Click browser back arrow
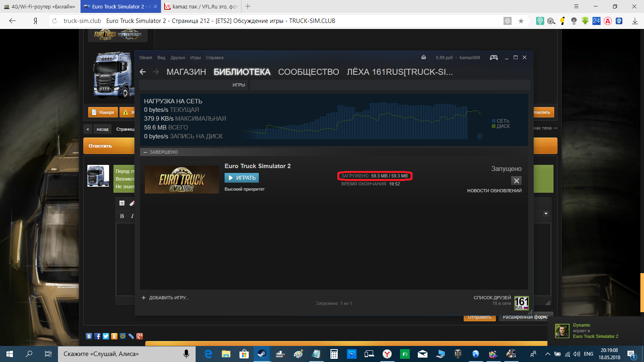644x362 pixels. [x=12, y=21]
